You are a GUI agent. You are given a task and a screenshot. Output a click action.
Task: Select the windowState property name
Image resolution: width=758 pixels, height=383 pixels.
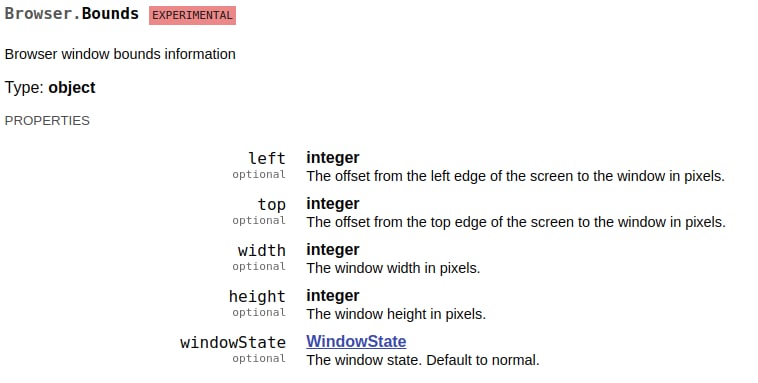pyautogui.click(x=233, y=342)
